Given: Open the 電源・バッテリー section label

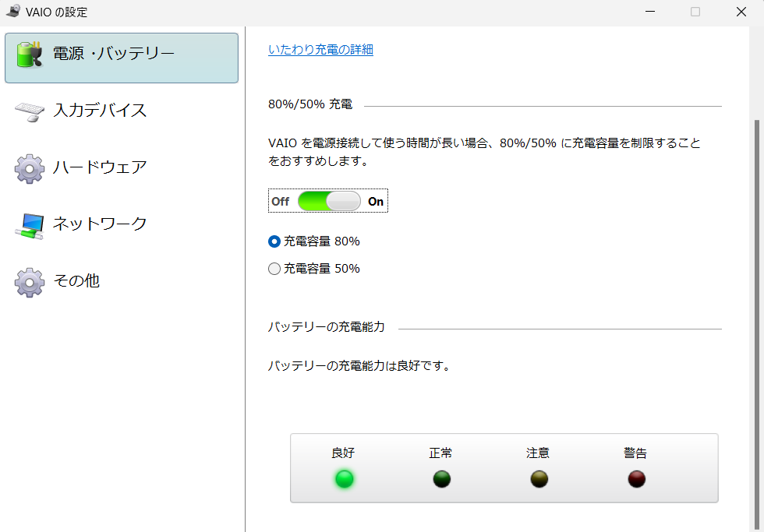Looking at the screenshot, I should coord(114,54).
